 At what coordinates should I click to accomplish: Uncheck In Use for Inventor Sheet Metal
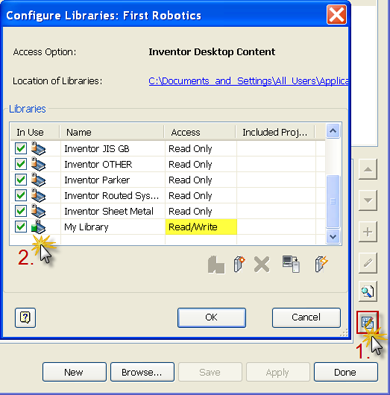(x=21, y=211)
